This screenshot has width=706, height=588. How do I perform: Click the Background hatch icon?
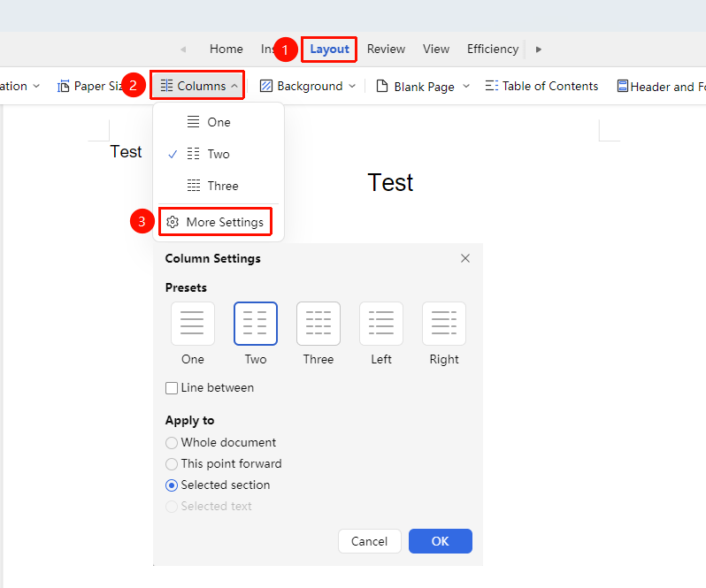tap(266, 86)
